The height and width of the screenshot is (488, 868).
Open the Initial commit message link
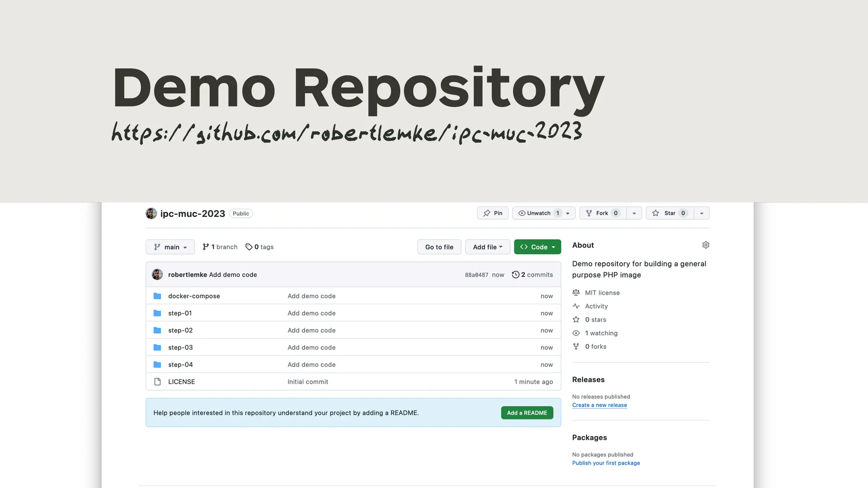click(x=308, y=382)
